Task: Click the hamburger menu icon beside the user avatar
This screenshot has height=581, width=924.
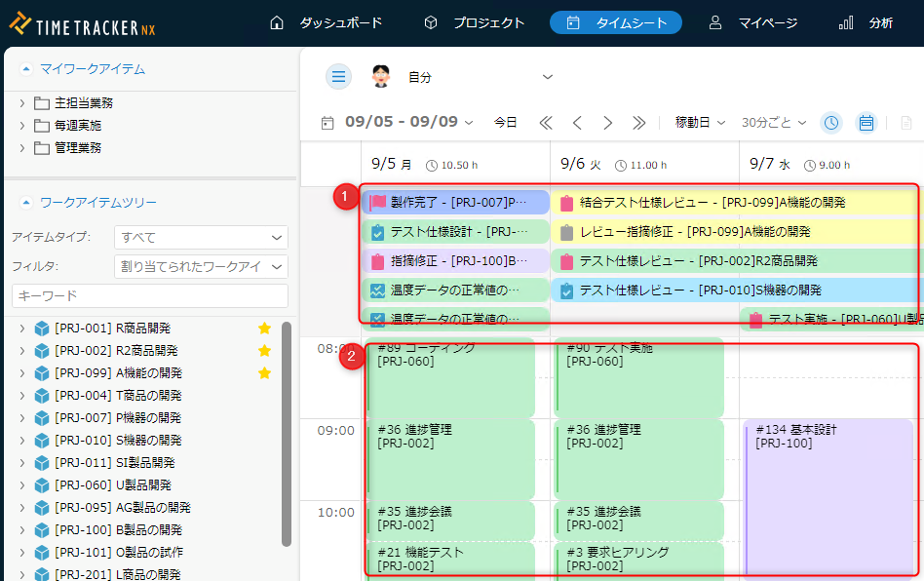Action: coord(338,77)
